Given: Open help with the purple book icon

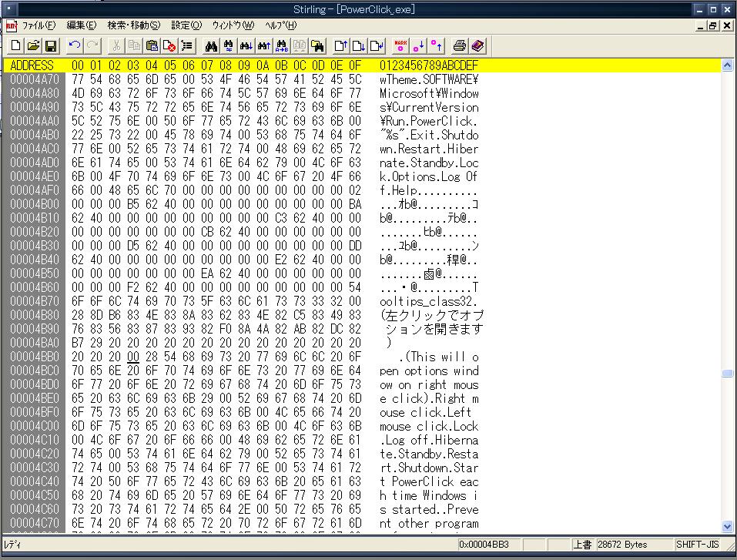Looking at the screenshot, I should point(477,45).
